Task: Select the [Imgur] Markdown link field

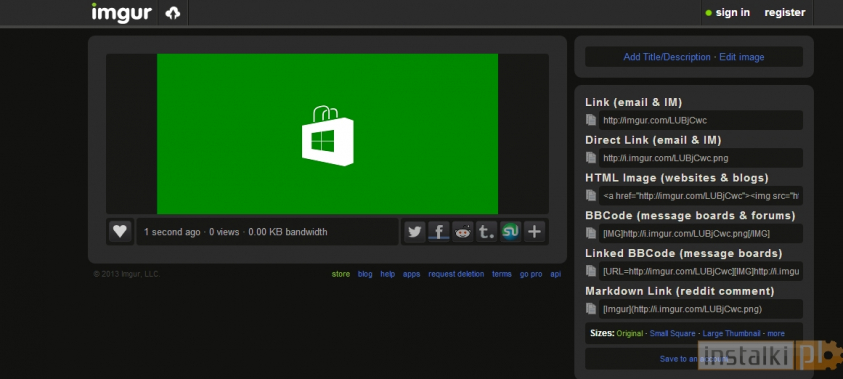Action: coord(701,309)
